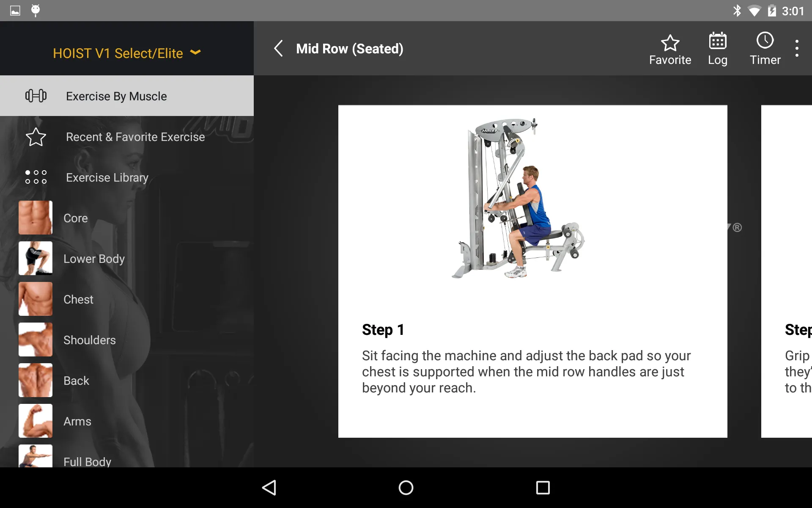Select the Back muscle category
Screen dimensions: 812x508
click(x=76, y=381)
